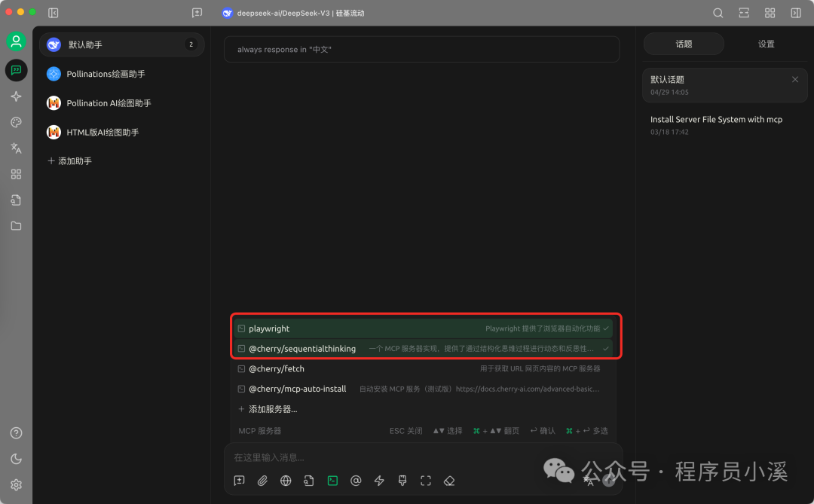Open the knowledge base icon in sidebar
Image resolution: width=814 pixels, height=504 pixels.
pyautogui.click(x=16, y=200)
